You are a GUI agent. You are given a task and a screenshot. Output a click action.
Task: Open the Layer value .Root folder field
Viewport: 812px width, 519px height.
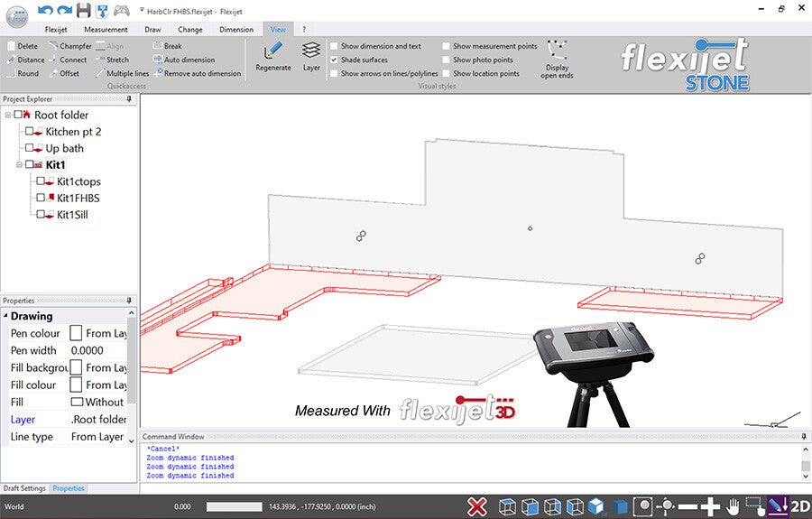click(97, 419)
